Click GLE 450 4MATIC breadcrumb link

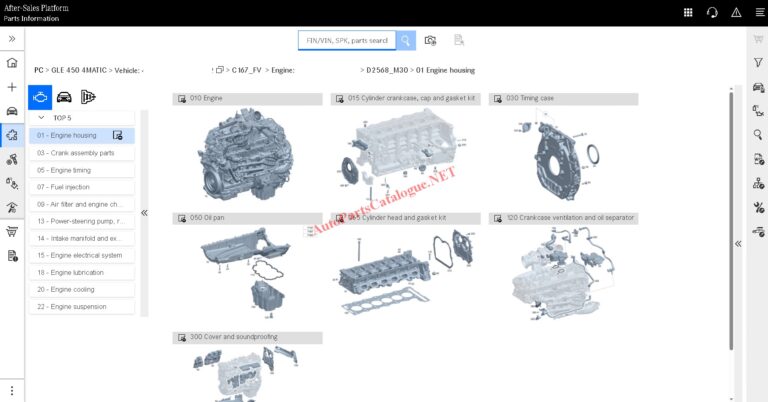pyautogui.click(x=77, y=70)
